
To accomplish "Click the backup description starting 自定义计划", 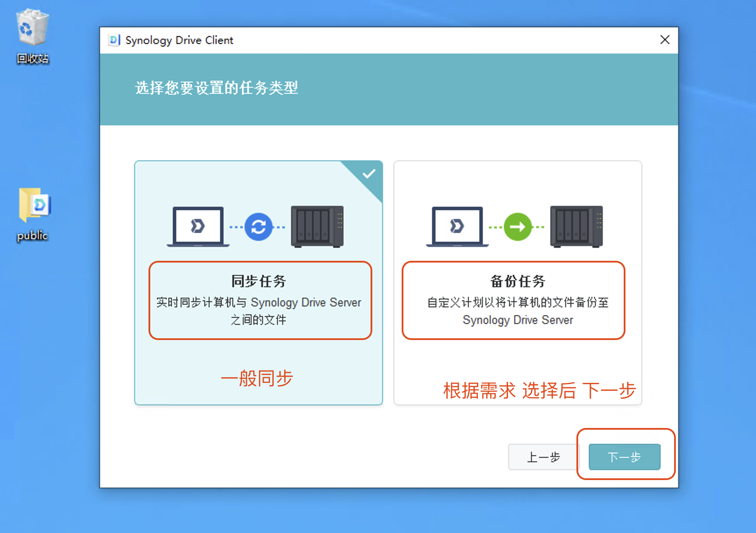I will (x=518, y=311).
